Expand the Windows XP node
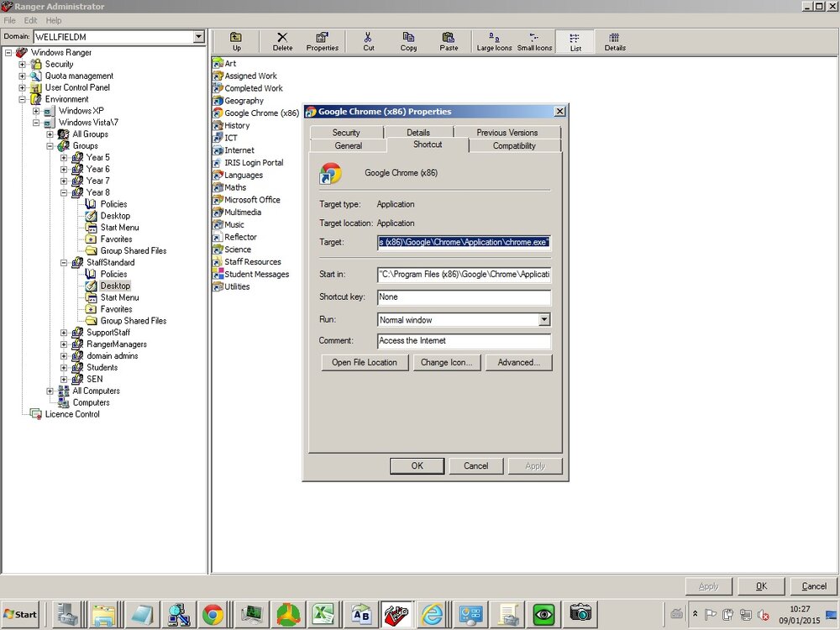 pos(36,111)
